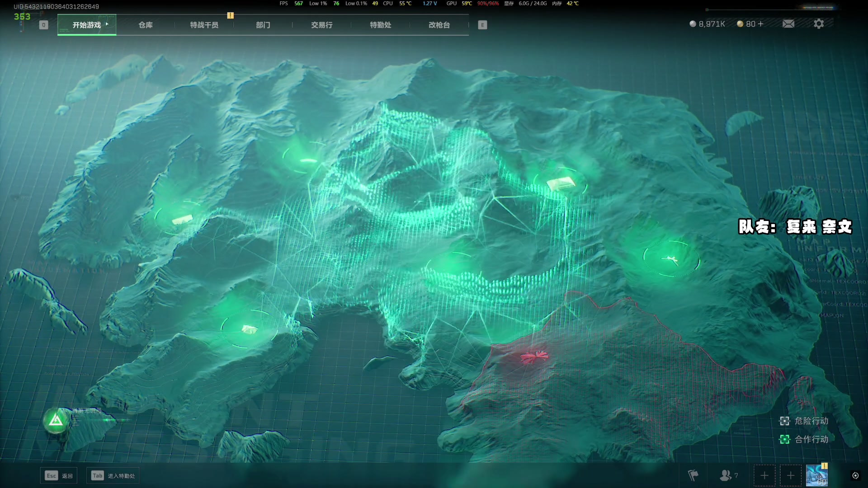Click the circular locate icon at bottom right
The width and height of the screenshot is (868, 488).
[855, 475]
